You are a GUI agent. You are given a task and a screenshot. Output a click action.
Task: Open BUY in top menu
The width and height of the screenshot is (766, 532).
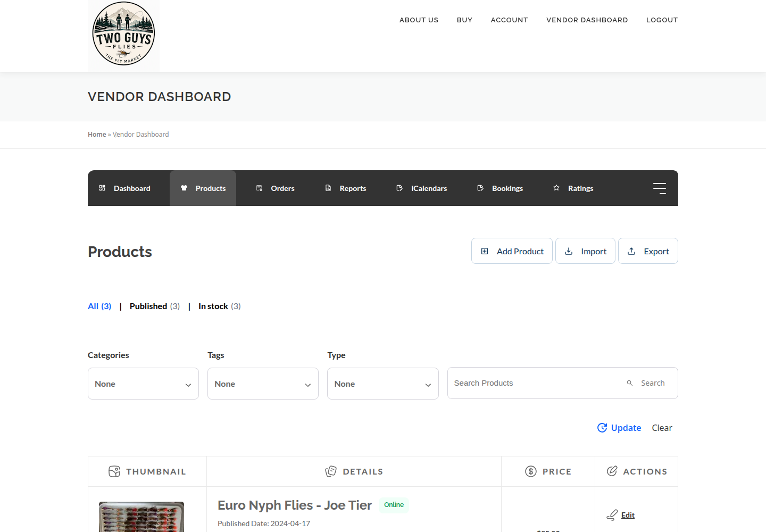click(x=464, y=20)
